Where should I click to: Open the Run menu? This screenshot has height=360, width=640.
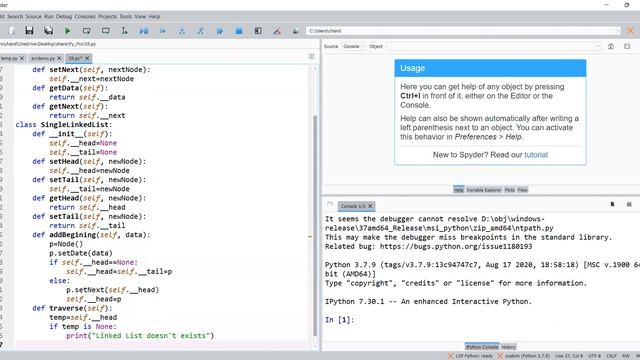[49, 17]
